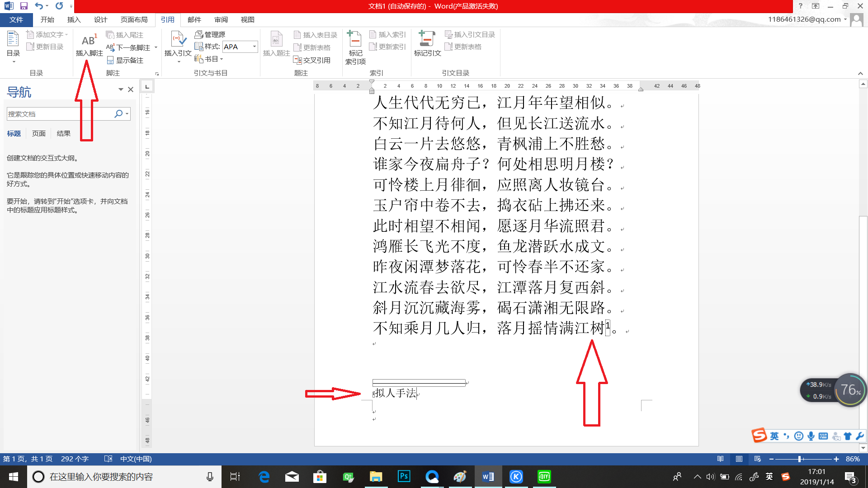Open Manage Sources (管理源)

coord(210,34)
